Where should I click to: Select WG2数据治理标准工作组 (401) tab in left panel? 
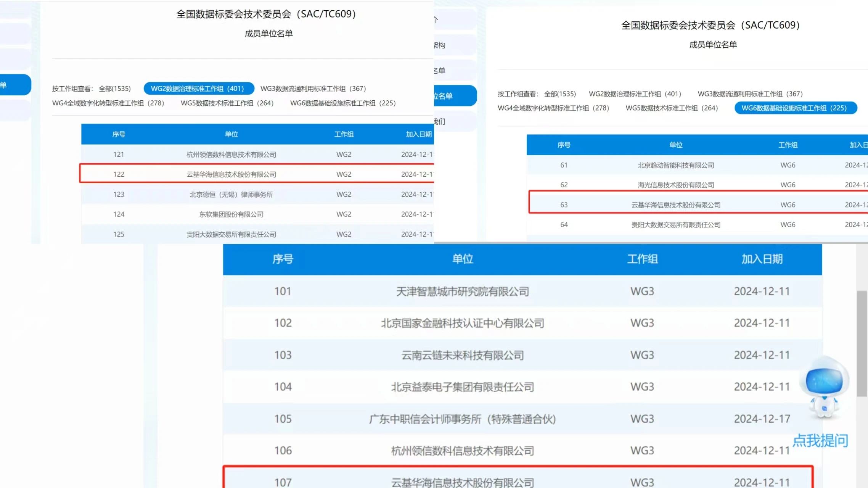[199, 89]
